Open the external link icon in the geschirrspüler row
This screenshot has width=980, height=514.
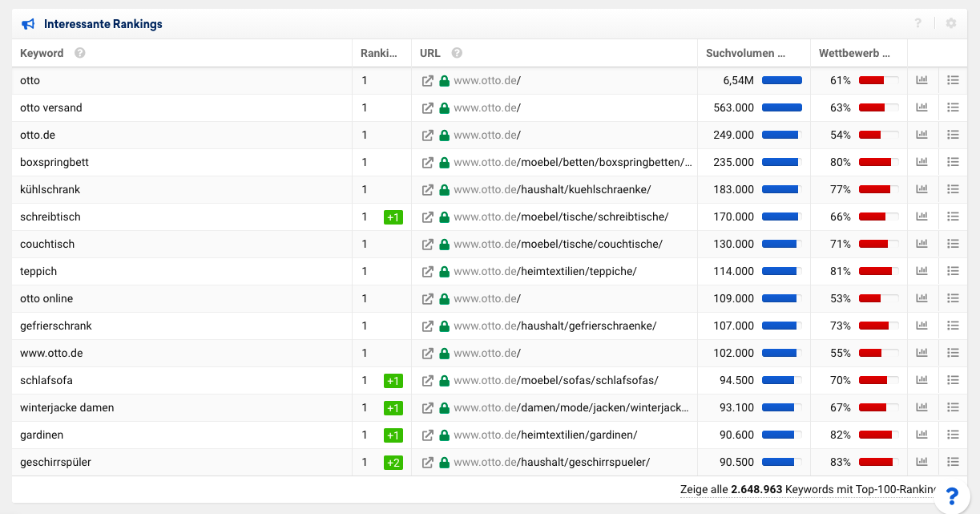click(x=428, y=462)
